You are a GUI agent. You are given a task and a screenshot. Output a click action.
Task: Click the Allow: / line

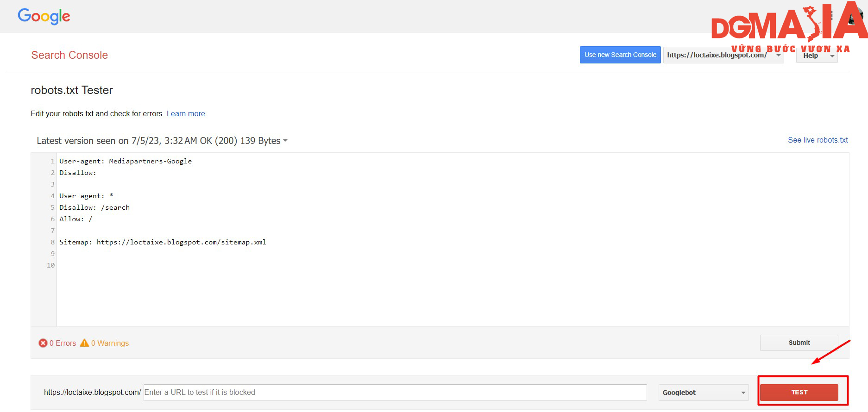pos(76,219)
